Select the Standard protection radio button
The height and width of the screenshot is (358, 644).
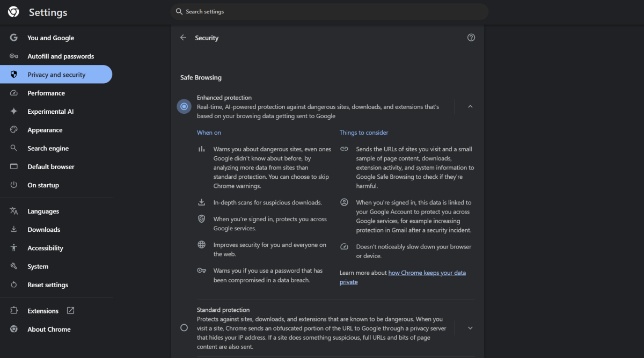point(184,327)
